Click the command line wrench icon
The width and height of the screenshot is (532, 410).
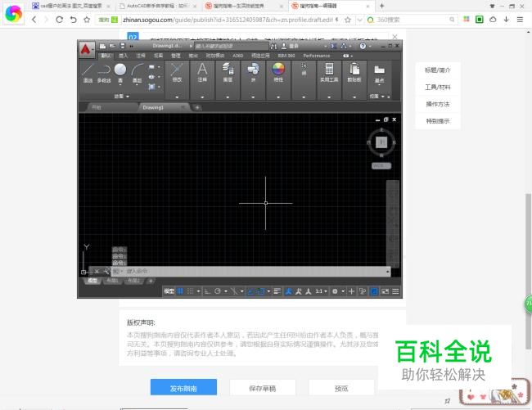106,272
